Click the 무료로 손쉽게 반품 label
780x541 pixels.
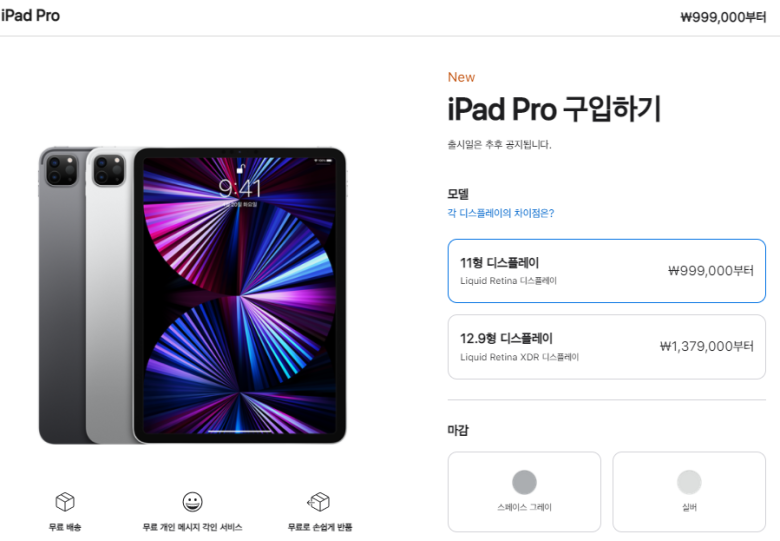320,527
